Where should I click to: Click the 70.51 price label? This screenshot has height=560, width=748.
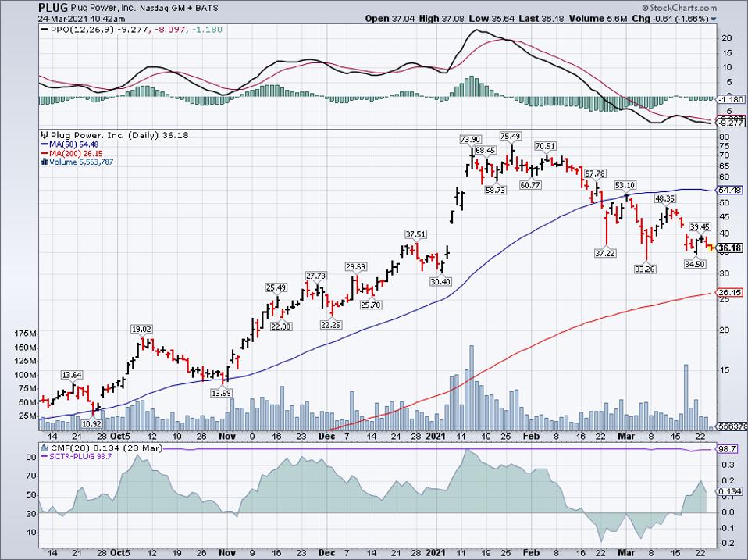click(546, 146)
